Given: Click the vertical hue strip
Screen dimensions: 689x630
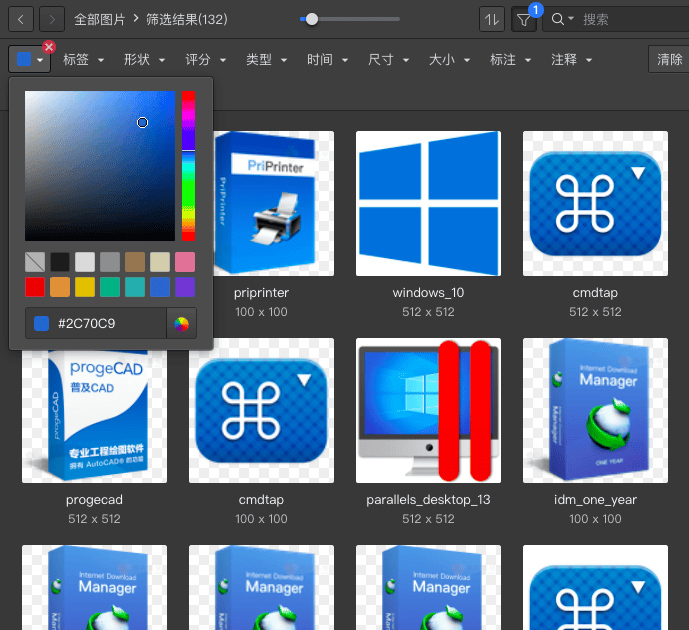Looking at the screenshot, I should point(189,166).
